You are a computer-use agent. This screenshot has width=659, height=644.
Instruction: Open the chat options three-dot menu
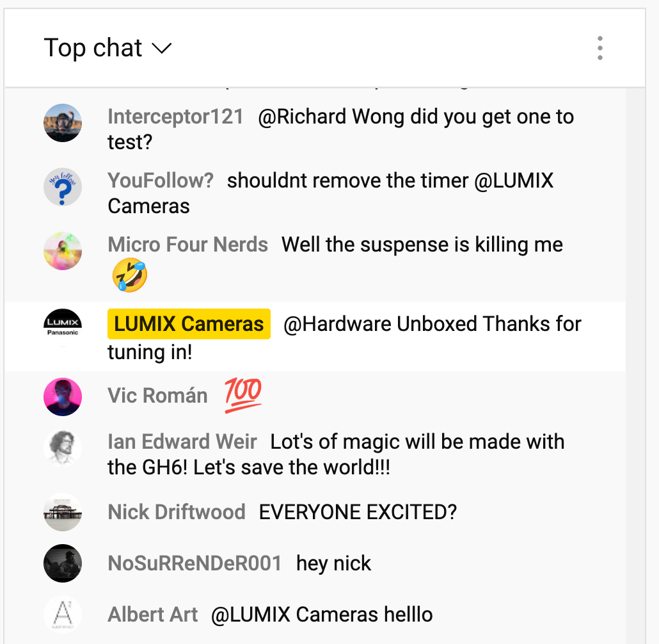tap(599, 48)
